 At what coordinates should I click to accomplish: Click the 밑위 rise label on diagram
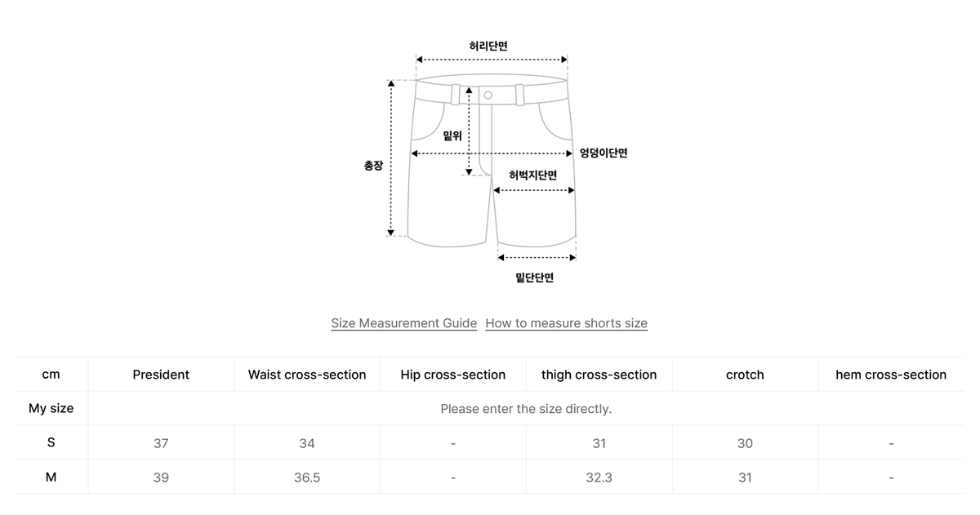tap(452, 136)
